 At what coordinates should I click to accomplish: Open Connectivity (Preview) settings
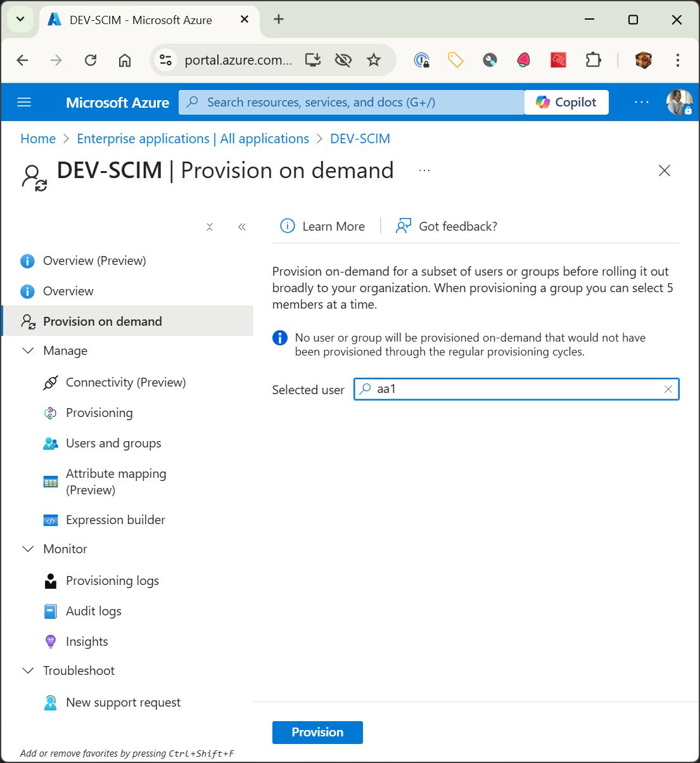(x=125, y=382)
